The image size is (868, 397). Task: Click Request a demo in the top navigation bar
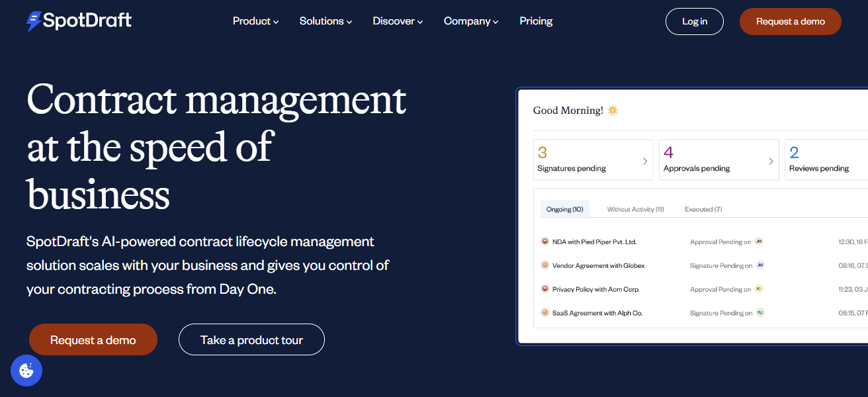pos(791,21)
